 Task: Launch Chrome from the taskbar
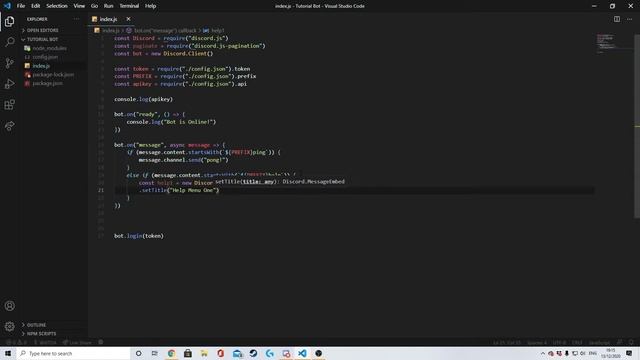point(171,353)
